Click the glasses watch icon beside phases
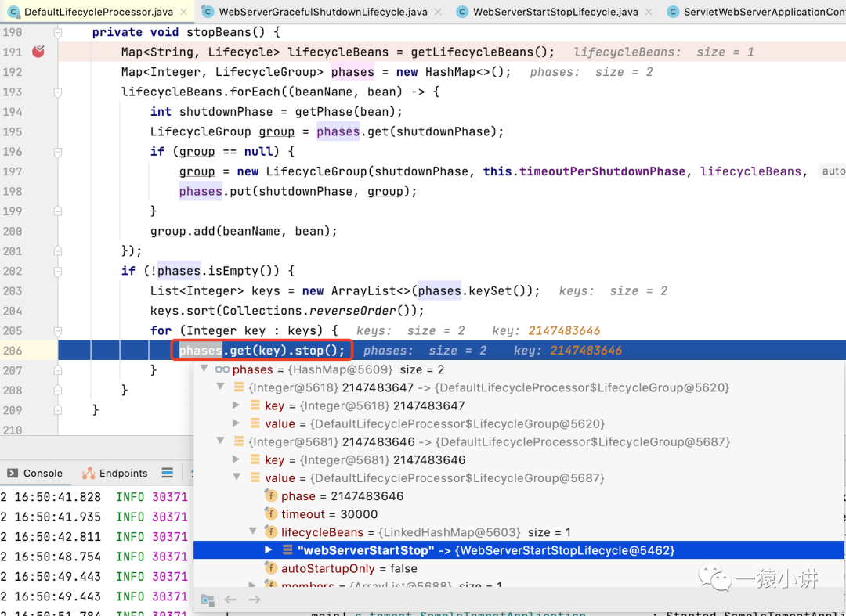Viewport: 846px width, 616px height. tap(222, 369)
